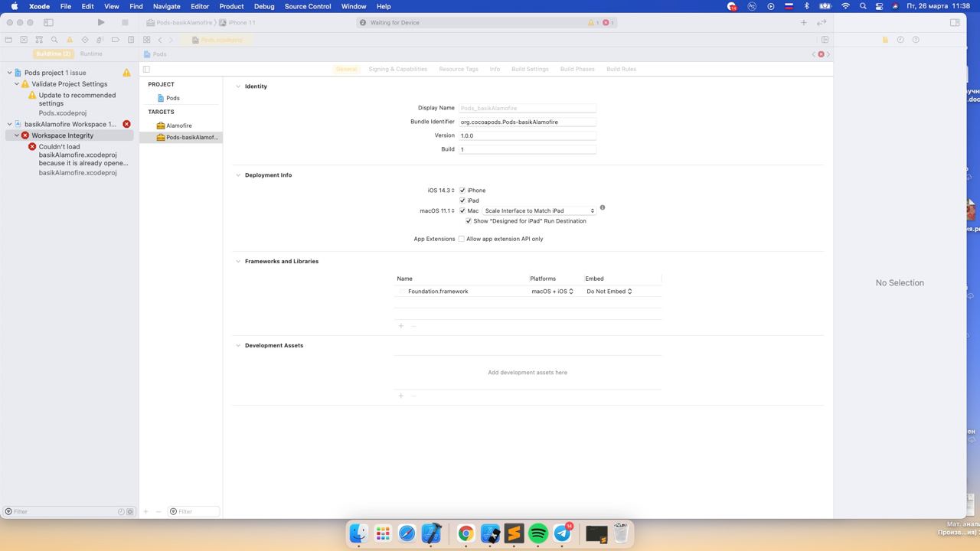980x551 pixels.
Task: Collapse Frameworks and Libraries section
Action: 238,261
